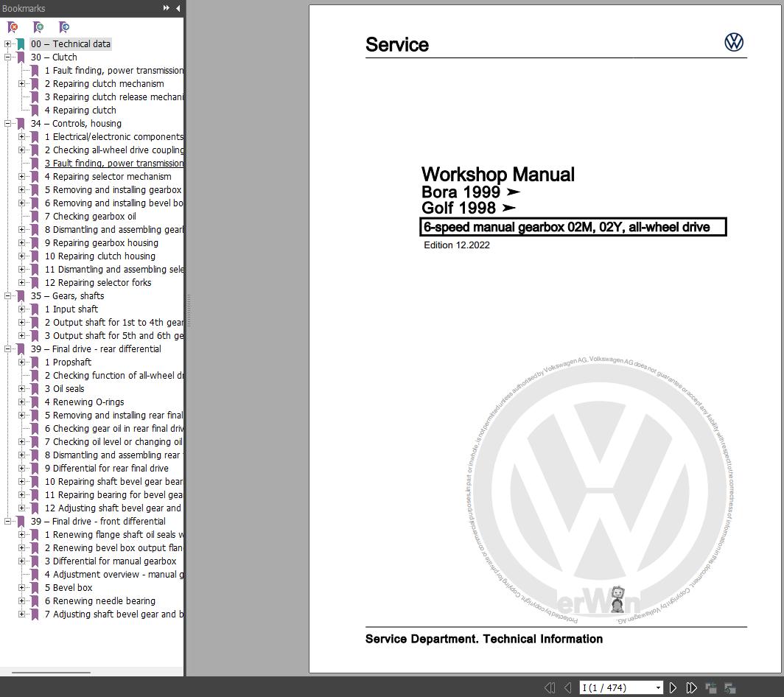This screenshot has height=697, width=784.
Task: Collapse the Bookmarks panel
Action: click(x=176, y=8)
